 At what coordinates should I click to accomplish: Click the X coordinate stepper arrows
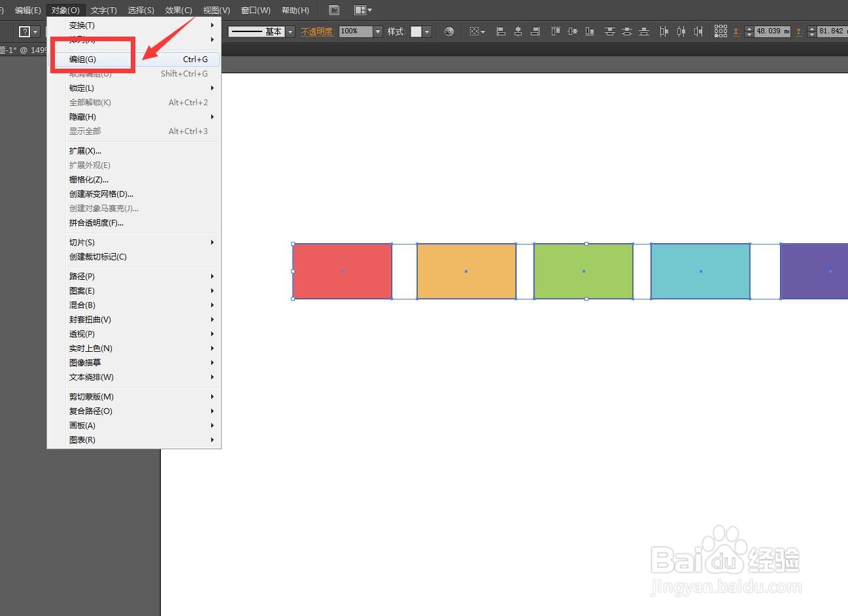[x=749, y=31]
